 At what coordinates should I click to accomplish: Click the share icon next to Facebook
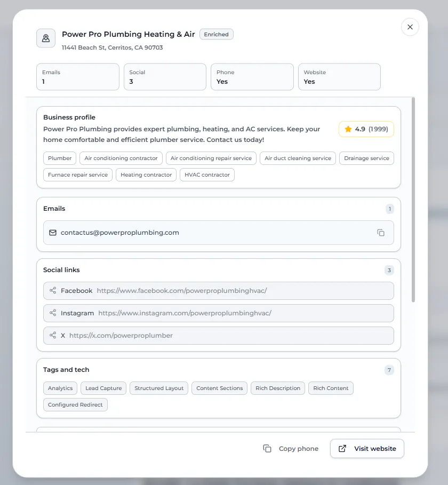pyautogui.click(x=53, y=290)
